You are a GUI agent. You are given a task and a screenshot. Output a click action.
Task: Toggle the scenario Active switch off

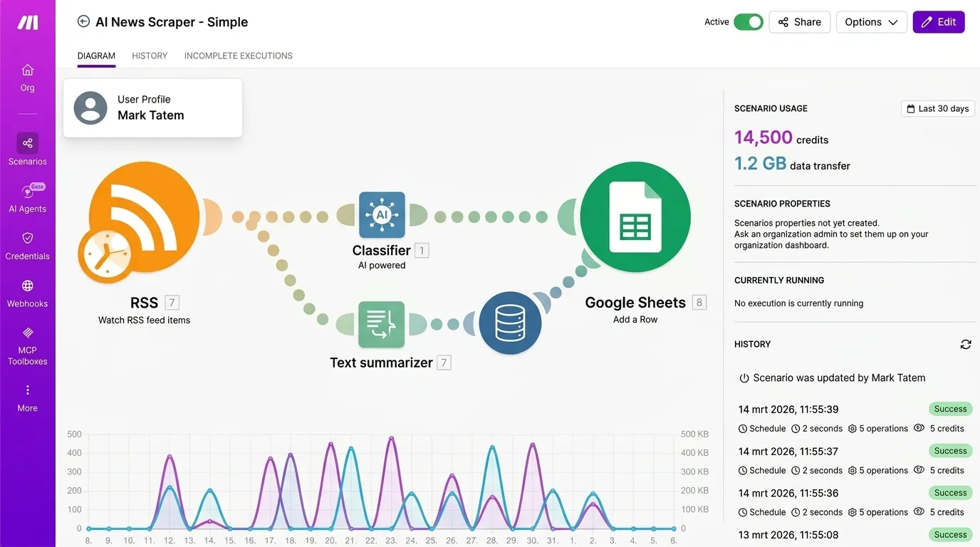click(x=748, y=22)
